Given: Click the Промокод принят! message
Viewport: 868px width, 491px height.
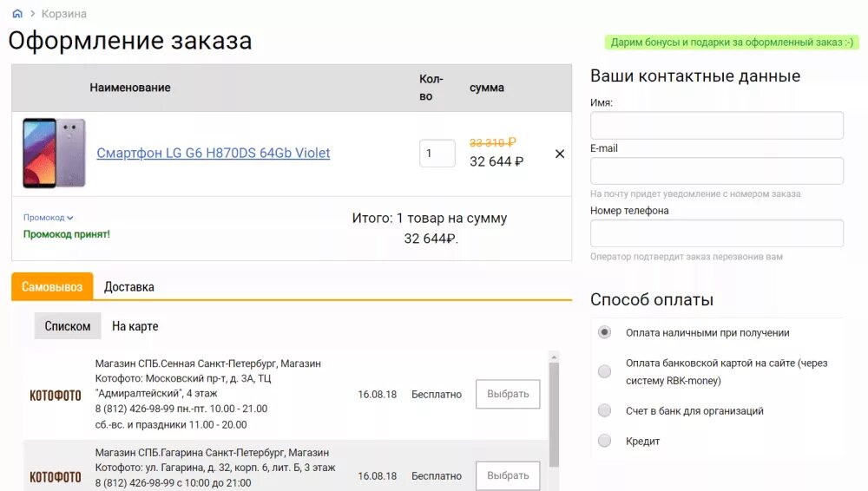Looking at the screenshot, I should coord(67,234).
